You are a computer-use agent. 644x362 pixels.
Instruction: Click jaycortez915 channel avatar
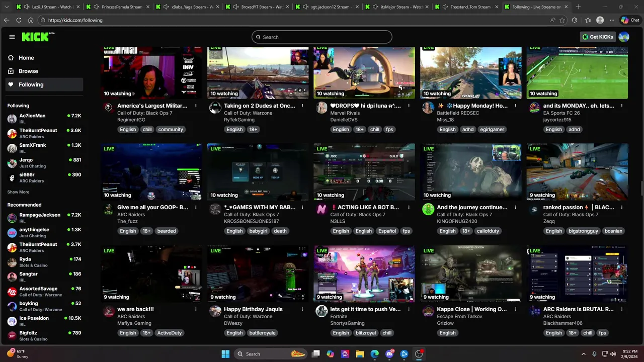tap(534, 108)
